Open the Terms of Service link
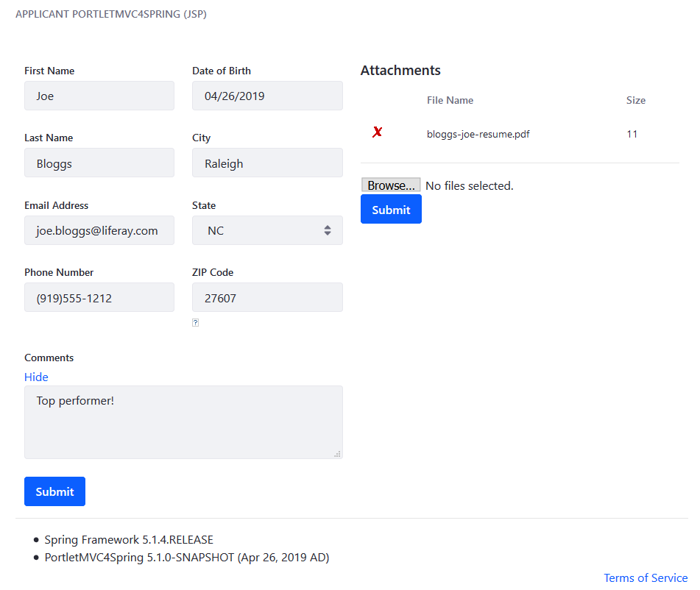Image resolution: width=700 pixels, height=590 pixels. click(x=646, y=578)
